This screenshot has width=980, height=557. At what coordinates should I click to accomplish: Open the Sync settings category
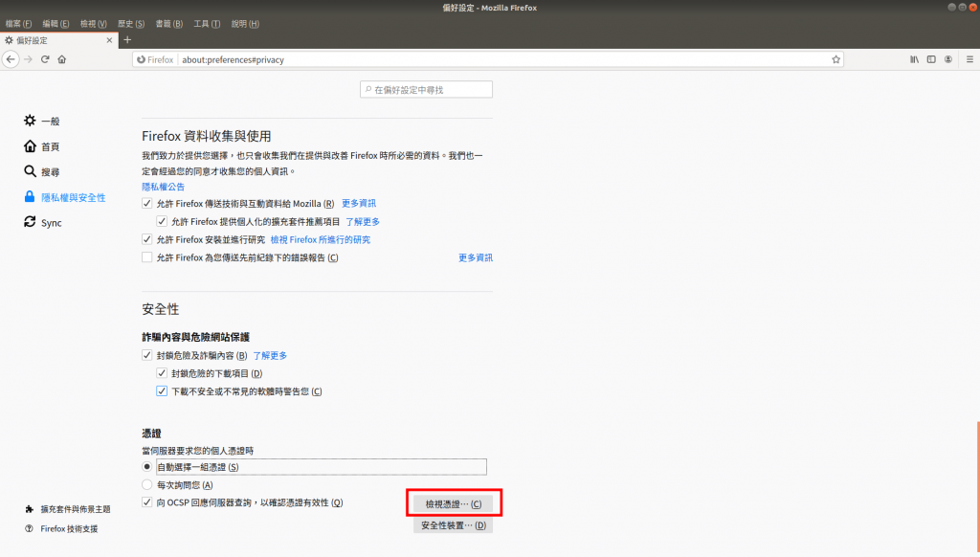(42, 223)
